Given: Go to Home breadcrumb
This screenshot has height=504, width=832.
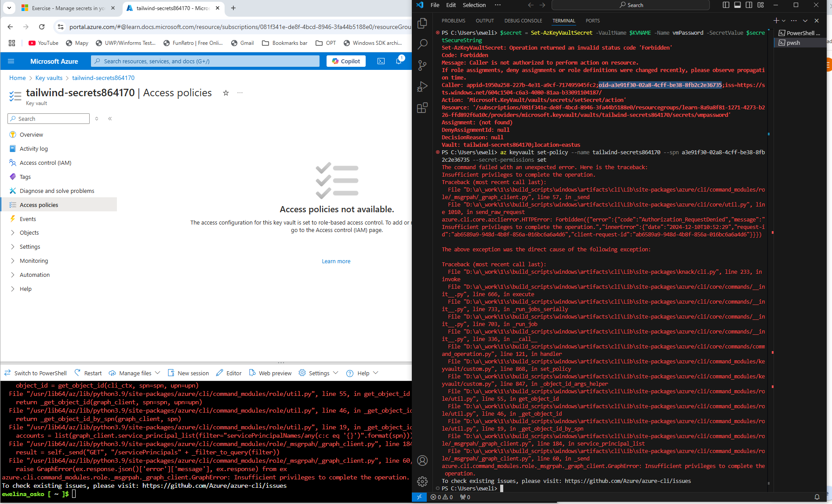Looking at the screenshot, I should 18,78.
